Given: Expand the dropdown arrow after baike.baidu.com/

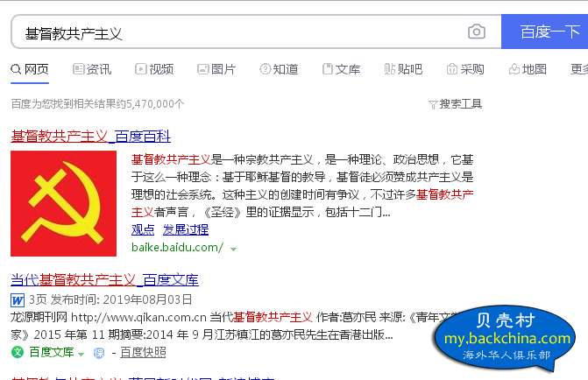Looking at the screenshot, I should coord(234,249).
